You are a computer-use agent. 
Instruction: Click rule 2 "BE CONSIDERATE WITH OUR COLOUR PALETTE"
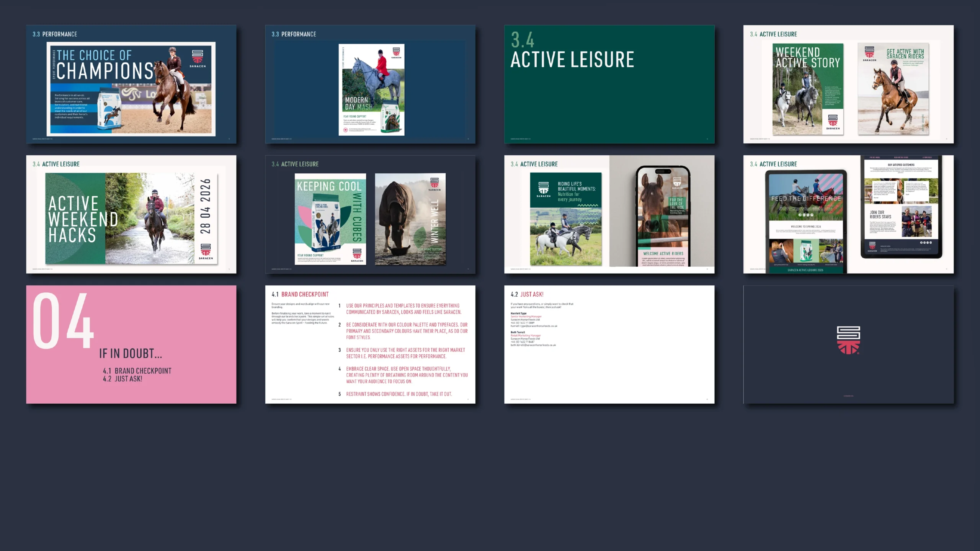coord(407,331)
